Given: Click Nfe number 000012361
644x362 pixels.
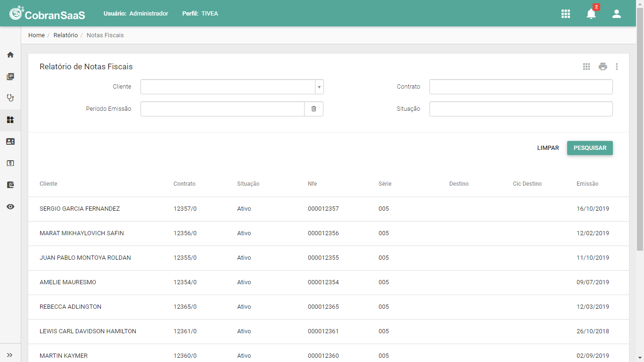Looking at the screenshot, I should 323,331.
